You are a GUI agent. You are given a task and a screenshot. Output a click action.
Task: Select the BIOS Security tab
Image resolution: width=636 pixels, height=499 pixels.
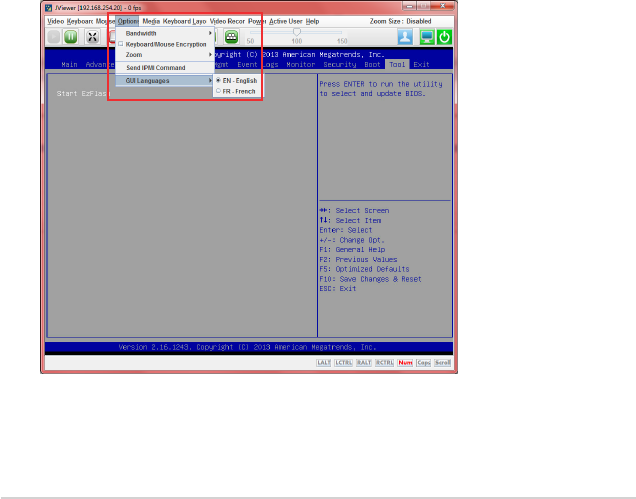click(x=340, y=65)
